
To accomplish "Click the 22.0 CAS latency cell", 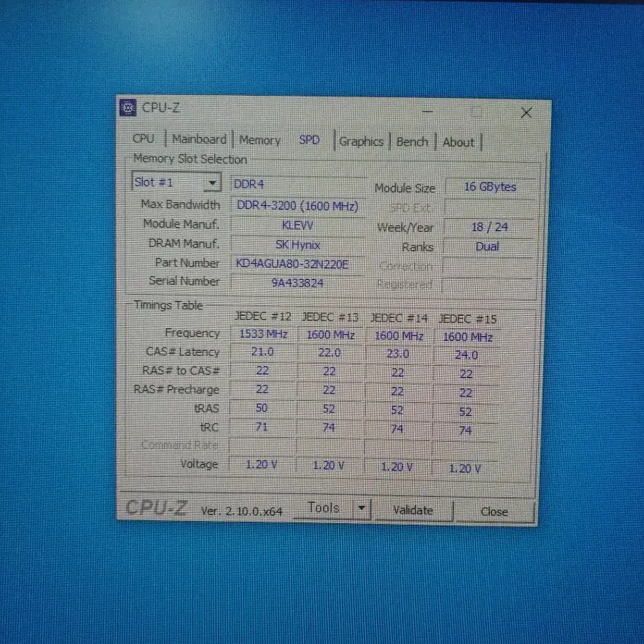I will point(330,353).
